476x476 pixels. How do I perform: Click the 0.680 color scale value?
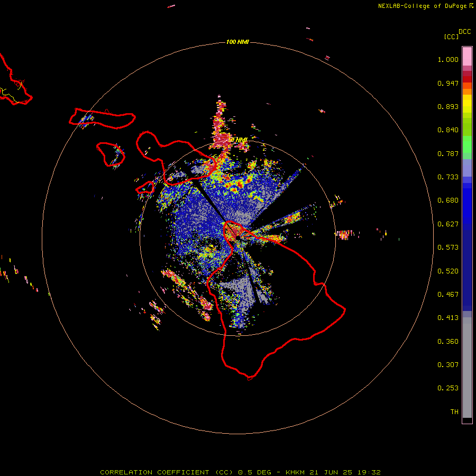pyautogui.click(x=448, y=200)
